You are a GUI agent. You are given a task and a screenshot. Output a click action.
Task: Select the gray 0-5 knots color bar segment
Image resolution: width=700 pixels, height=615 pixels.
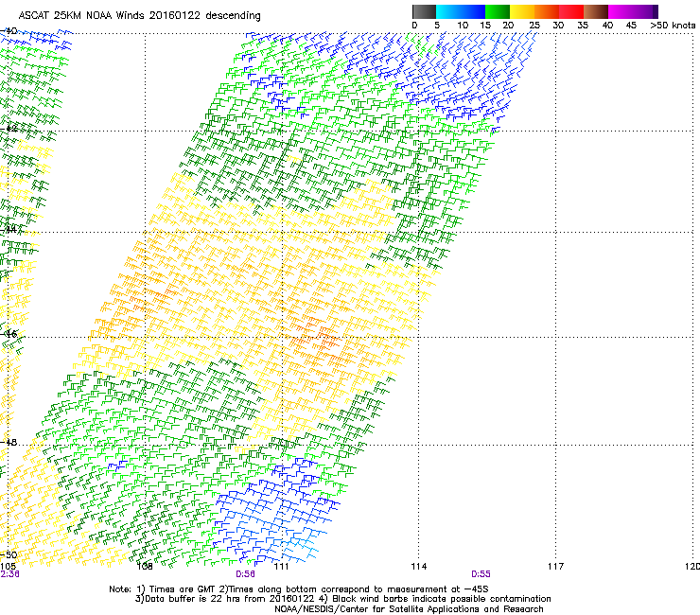(x=424, y=11)
